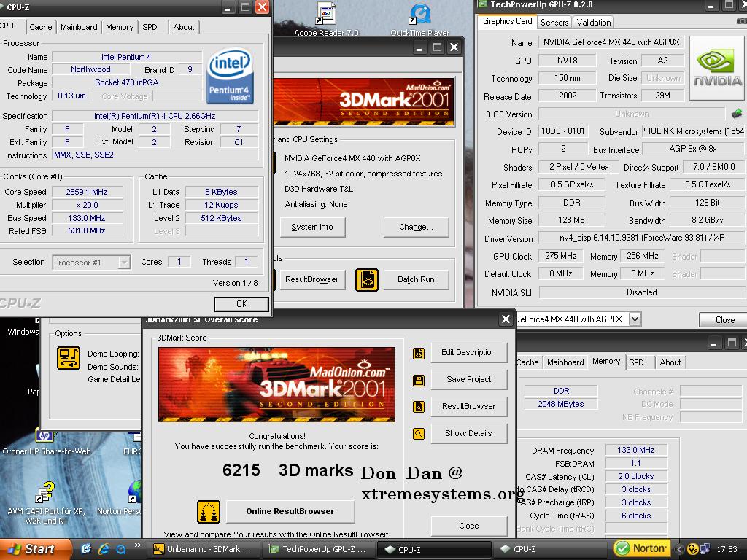747x560 pixels.
Task: Click the Driver Version field in GPU-Z
Action: (641, 238)
